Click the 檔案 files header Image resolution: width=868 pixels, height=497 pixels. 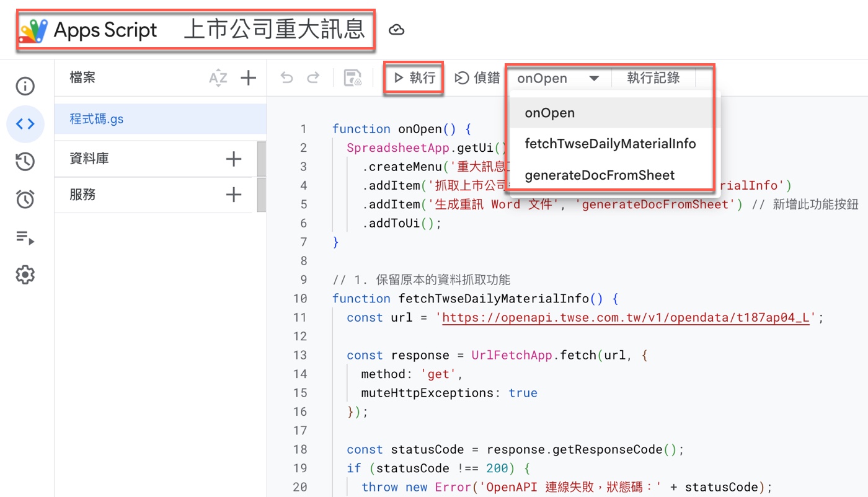[82, 77]
